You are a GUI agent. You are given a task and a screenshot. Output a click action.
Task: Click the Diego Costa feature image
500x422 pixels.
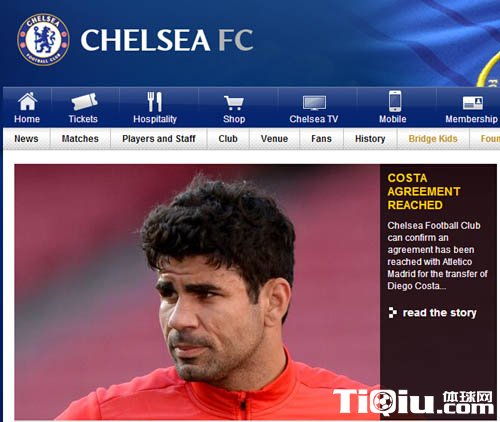197,292
